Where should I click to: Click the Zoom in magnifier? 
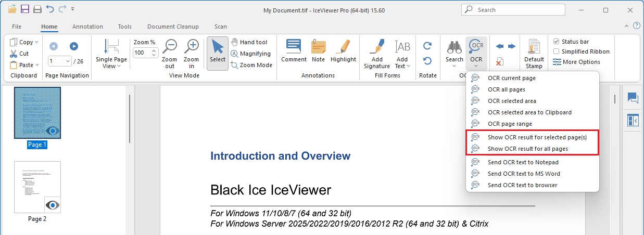coord(192,54)
